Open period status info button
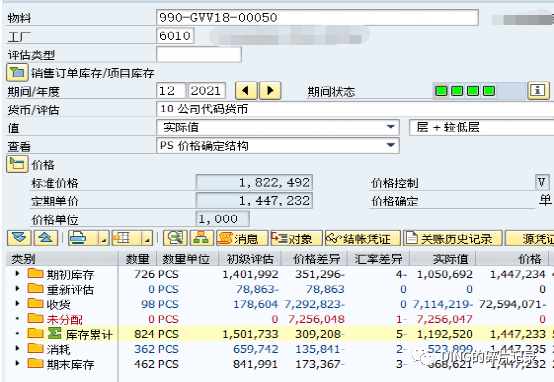Screen dimensions: 554x382 pyautogui.click(x=538, y=91)
